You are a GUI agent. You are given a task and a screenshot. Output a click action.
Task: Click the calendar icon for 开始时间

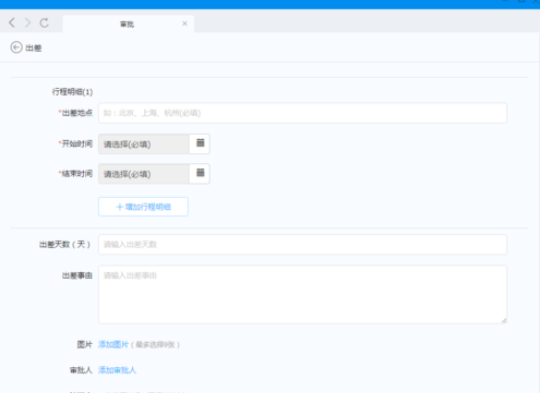coord(200,143)
